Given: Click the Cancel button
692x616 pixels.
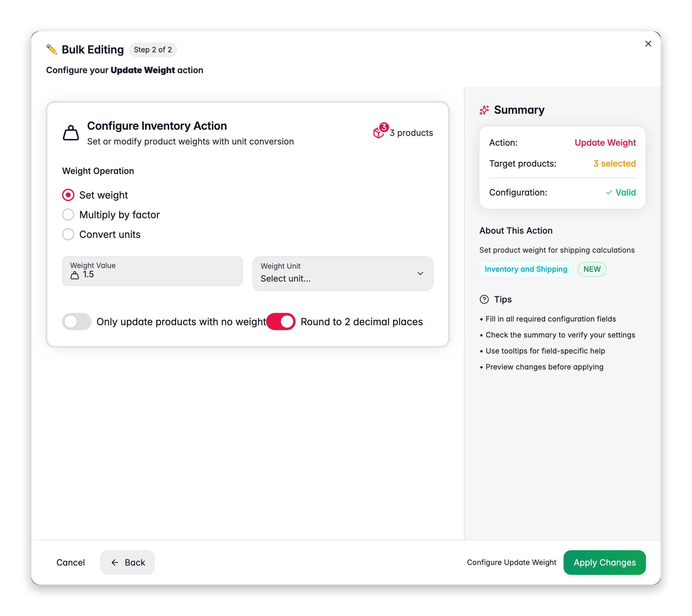Looking at the screenshot, I should (x=70, y=563).
